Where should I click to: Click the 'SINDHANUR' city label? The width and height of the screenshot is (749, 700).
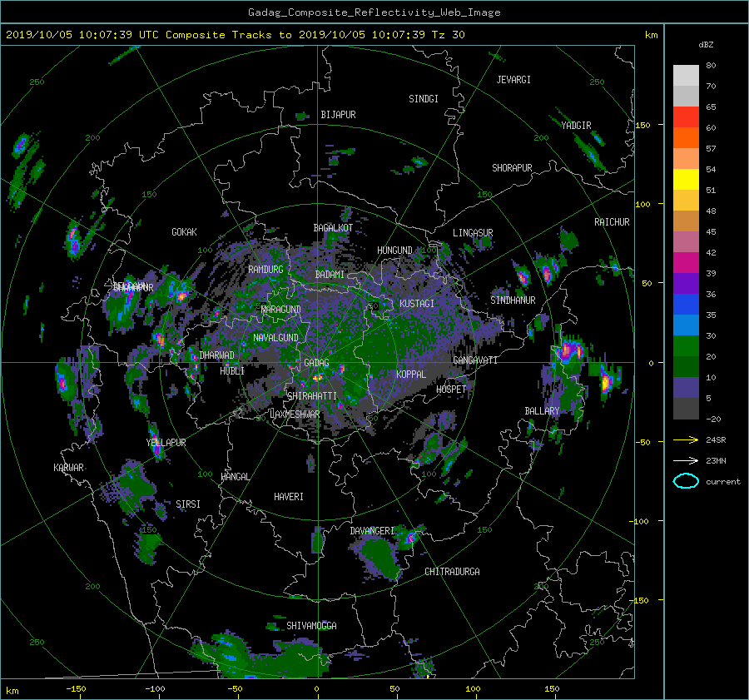click(x=513, y=300)
